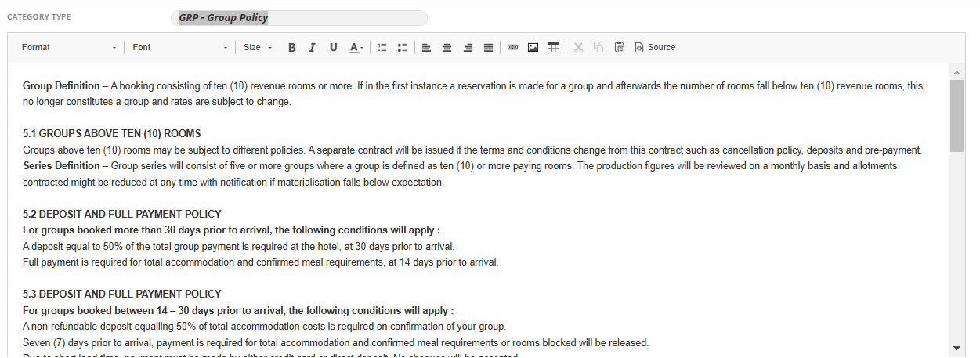
Task: Click the scrollbar up arrow
Action: (957, 72)
